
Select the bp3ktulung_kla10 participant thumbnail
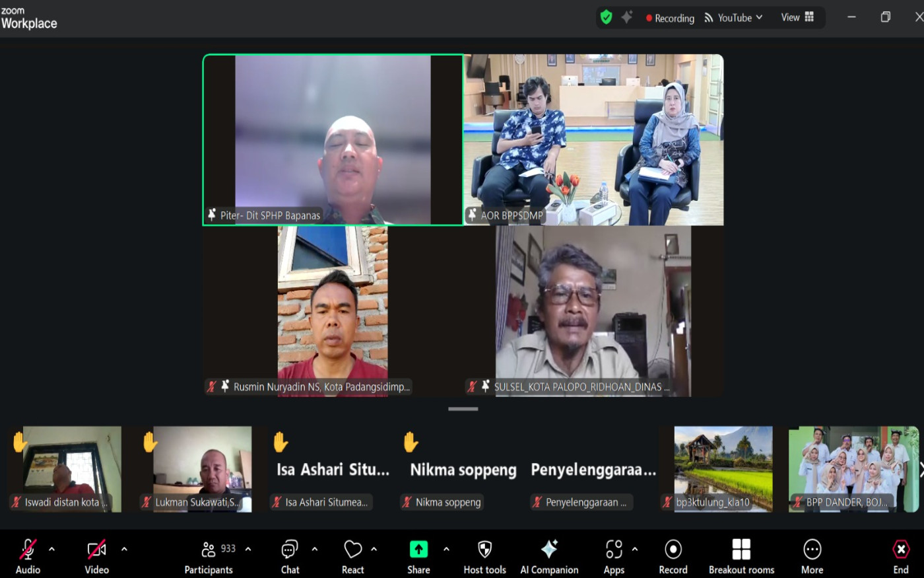[723, 469]
